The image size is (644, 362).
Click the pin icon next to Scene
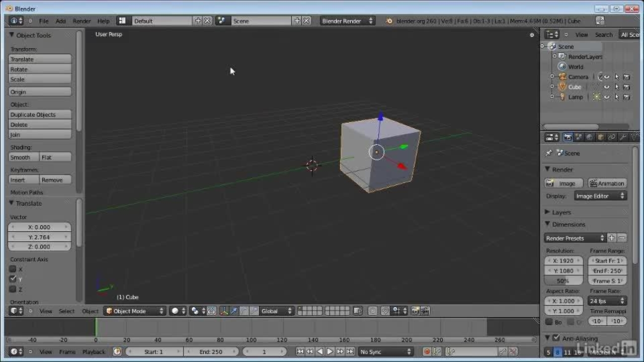[x=549, y=153]
